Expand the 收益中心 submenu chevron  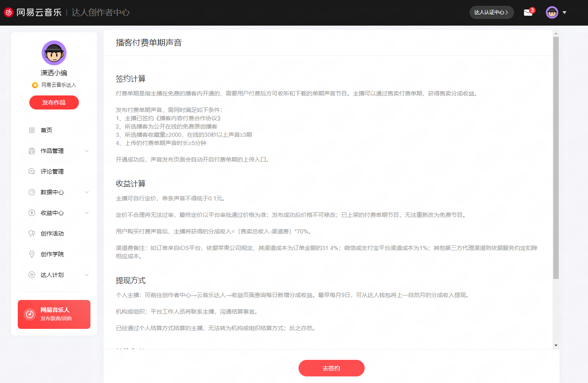click(87, 213)
